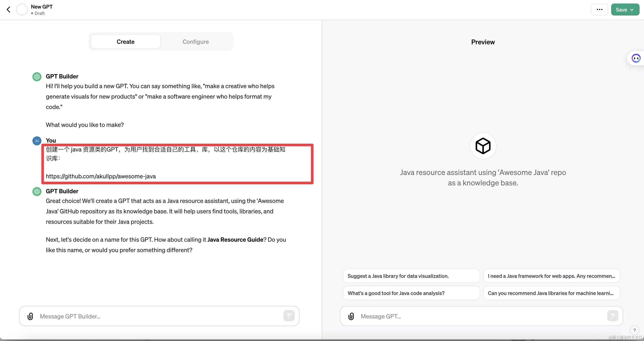Screen dimensions: 644x341
Task: Click the dashed circle GPT avatar placeholder
Action: tap(22, 10)
